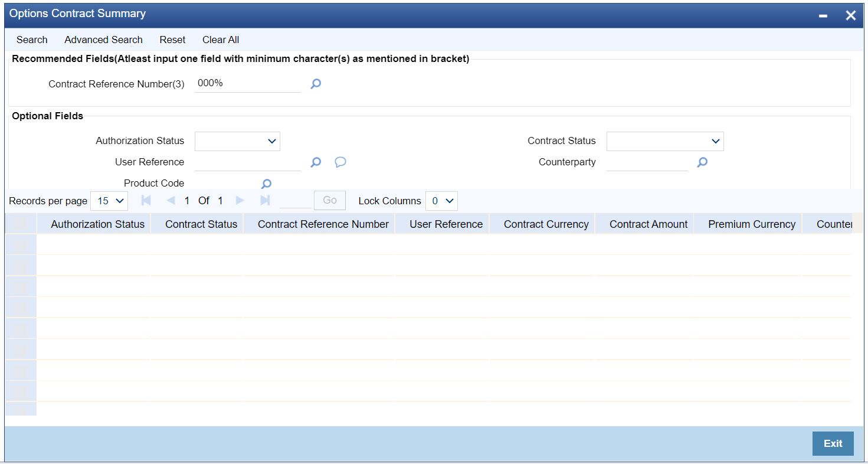Focus the User Reference input field
The width and height of the screenshot is (868, 464).
(x=248, y=162)
